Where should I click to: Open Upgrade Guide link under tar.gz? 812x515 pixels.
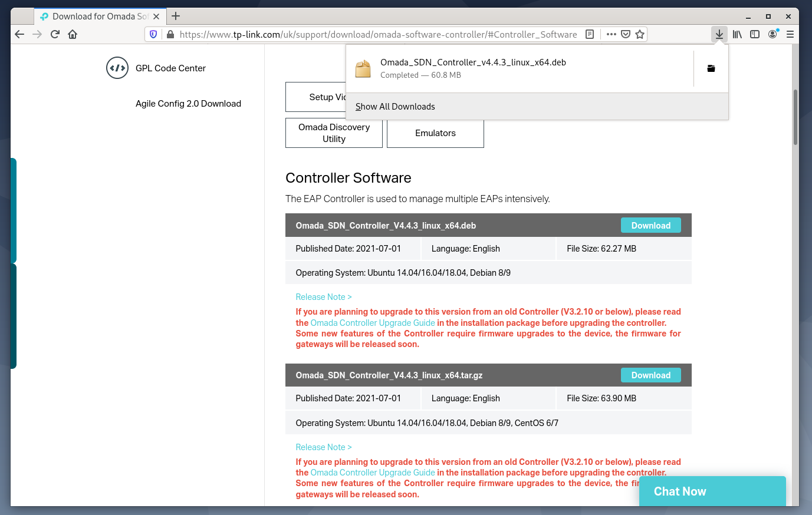tap(373, 473)
